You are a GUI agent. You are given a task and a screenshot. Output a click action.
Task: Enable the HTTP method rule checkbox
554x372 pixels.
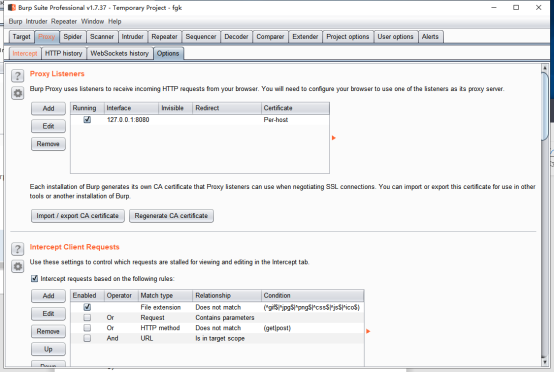click(x=87, y=328)
